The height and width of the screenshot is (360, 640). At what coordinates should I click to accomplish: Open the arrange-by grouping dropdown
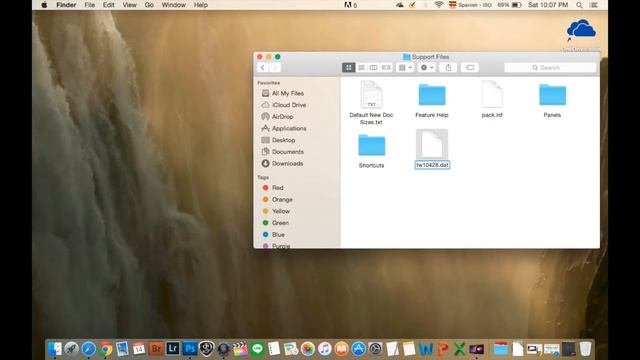click(x=405, y=67)
